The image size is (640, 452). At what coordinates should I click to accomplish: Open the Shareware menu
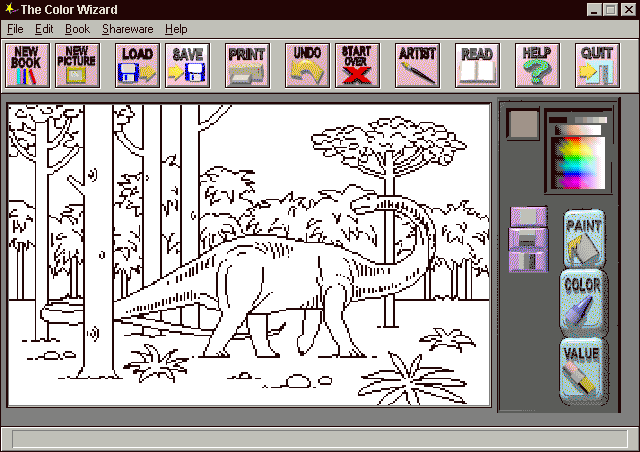tap(127, 29)
